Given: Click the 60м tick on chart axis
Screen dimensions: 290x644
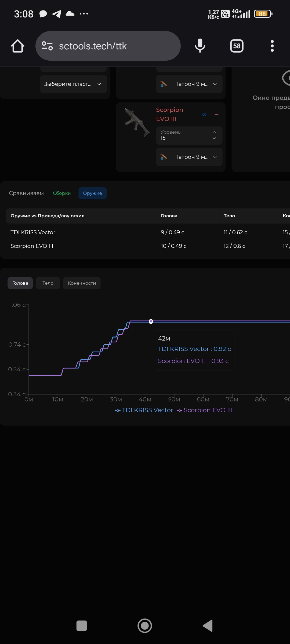Looking at the screenshot, I should pos(203,399).
